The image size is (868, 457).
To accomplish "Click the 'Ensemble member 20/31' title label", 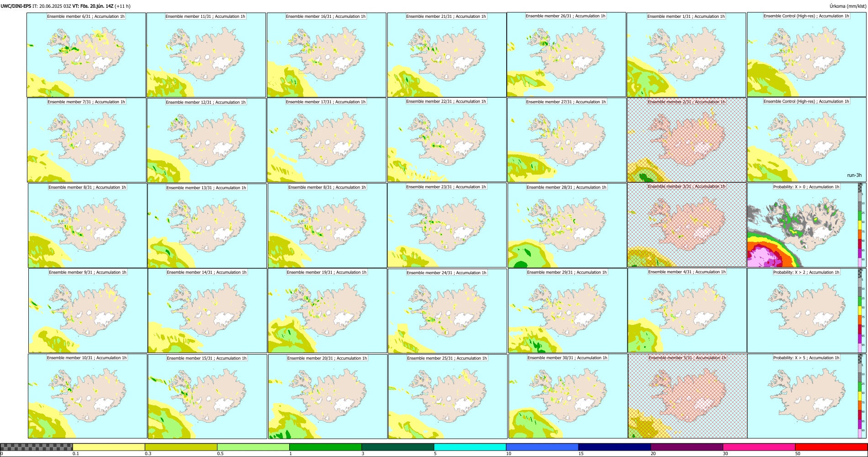I will pyautogui.click(x=327, y=358).
